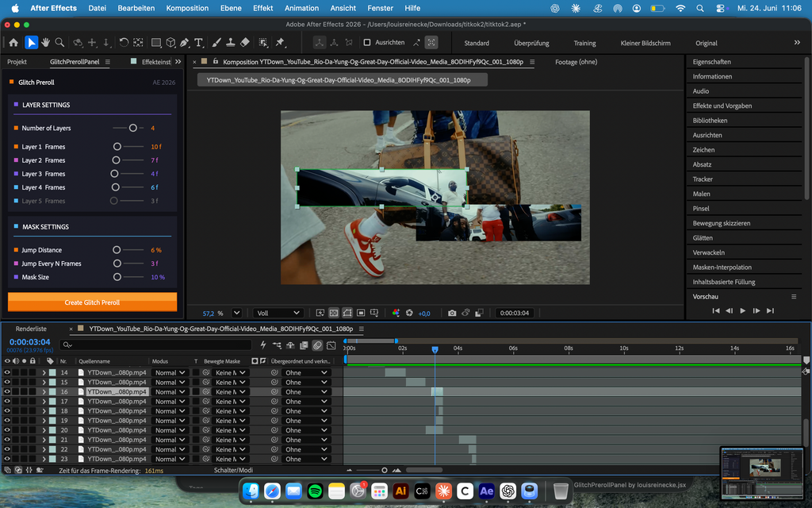Open the Komposition menu
This screenshot has width=812, height=508.
click(187, 8)
